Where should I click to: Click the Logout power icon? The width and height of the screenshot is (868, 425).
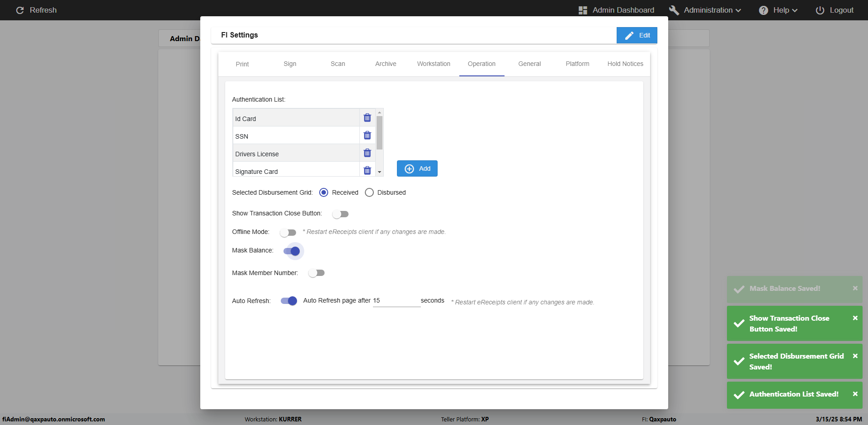point(820,10)
